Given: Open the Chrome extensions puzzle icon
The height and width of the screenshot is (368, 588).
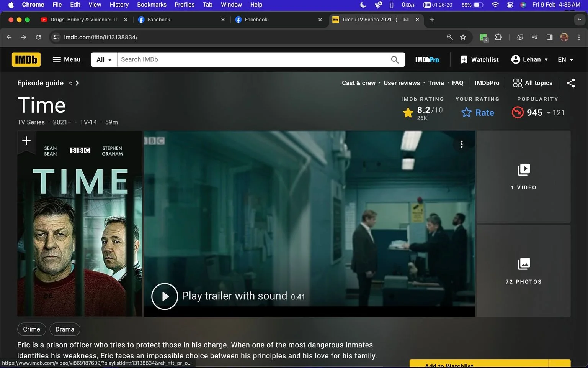Looking at the screenshot, I should pyautogui.click(x=498, y=37).
